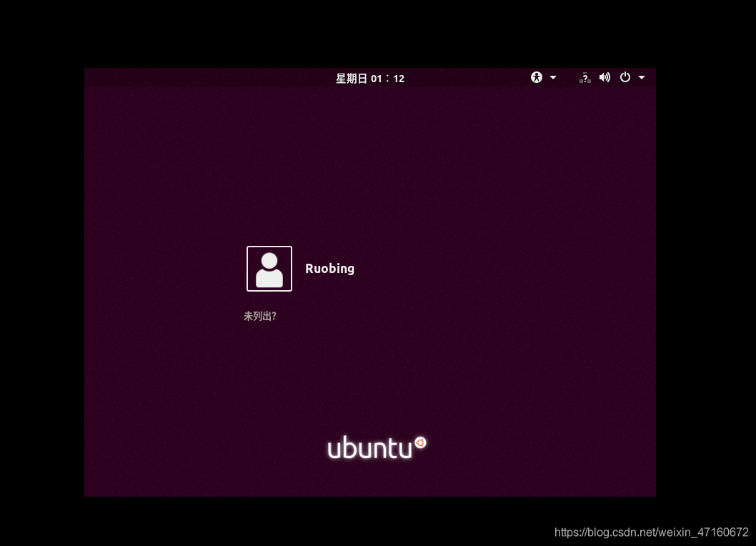756x546 pixels.
Task: Click the power icon
Action: click(625, 77)
